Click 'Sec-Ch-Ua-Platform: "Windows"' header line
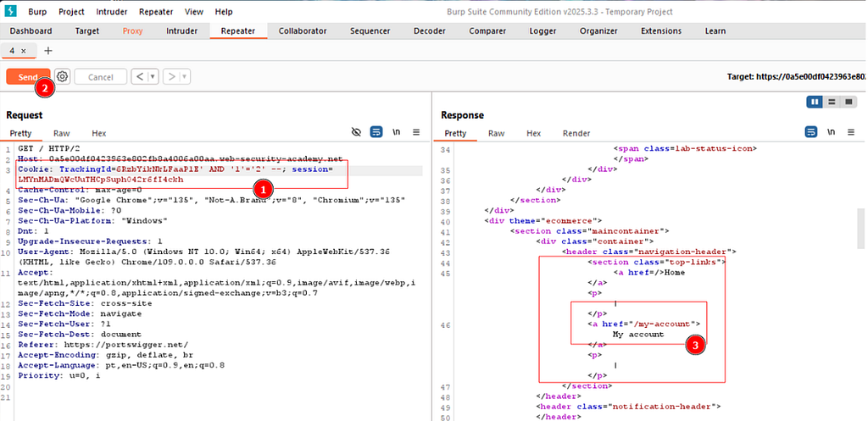Viewport: 868px width, 421px height. [92, 221]
